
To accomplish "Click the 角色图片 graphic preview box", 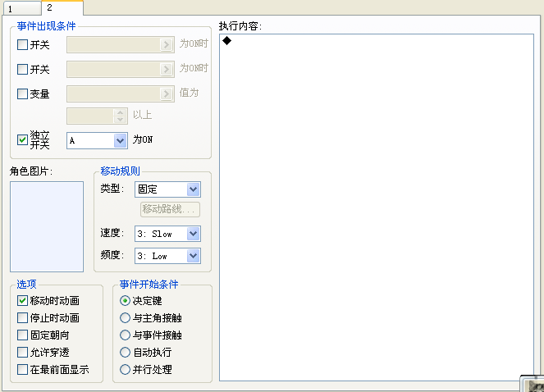I will point(47,226).
